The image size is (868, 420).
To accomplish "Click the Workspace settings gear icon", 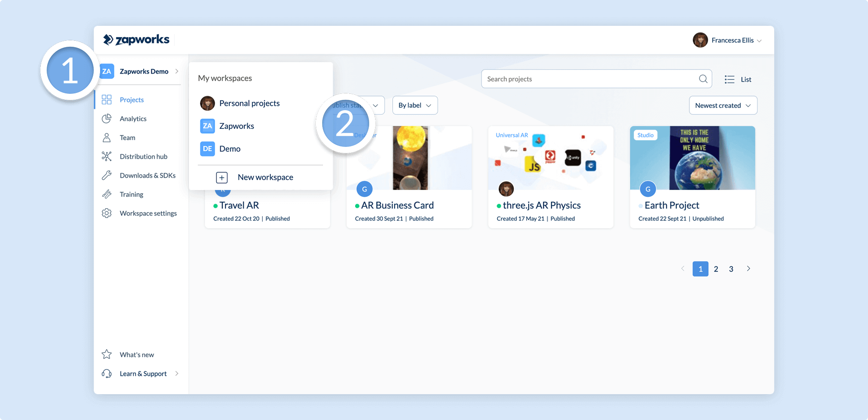I will coord(106,213).
